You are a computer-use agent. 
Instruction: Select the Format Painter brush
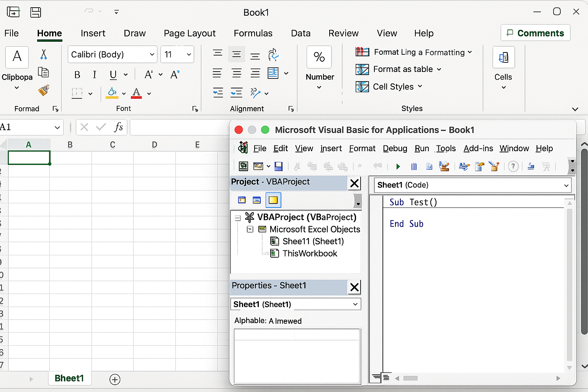44,90
